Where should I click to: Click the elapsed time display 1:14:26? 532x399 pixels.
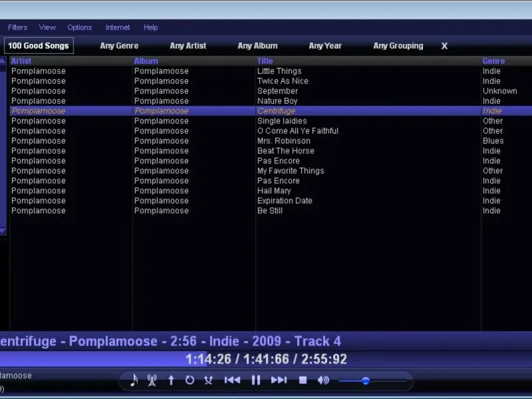[208, 359]
